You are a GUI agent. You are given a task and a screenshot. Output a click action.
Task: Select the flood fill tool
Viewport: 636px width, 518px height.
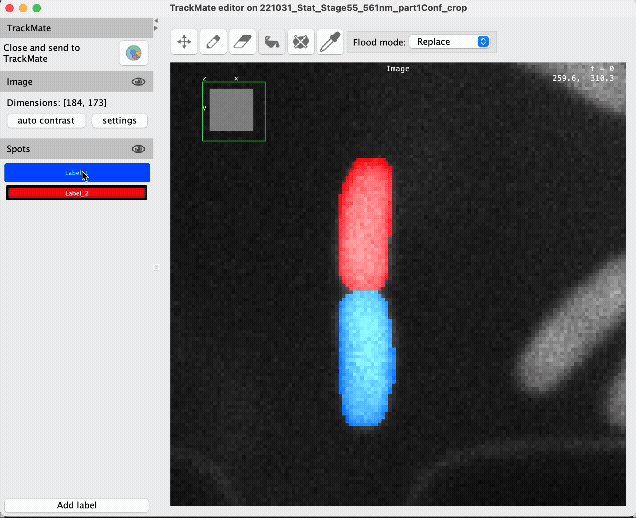click(271, 42)
